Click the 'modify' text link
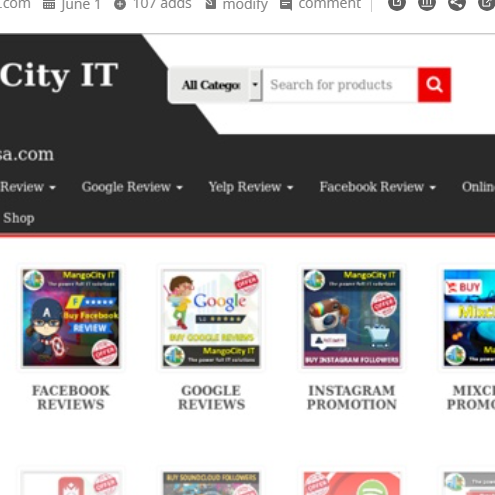The height and width of the screenshot is (495, 495). pyautogui.click(x=245, y=5)
